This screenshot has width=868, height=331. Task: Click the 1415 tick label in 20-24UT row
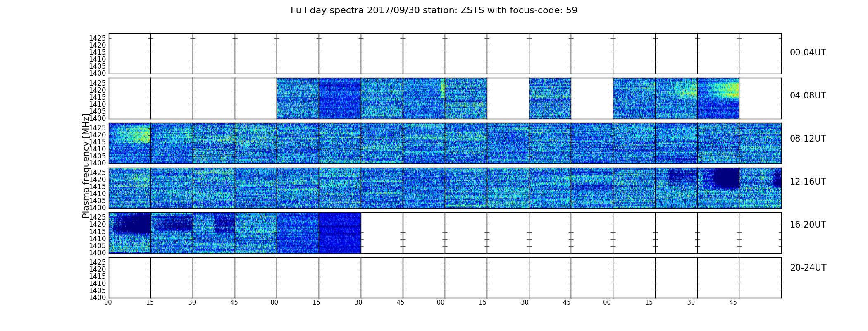click(98, 276)
